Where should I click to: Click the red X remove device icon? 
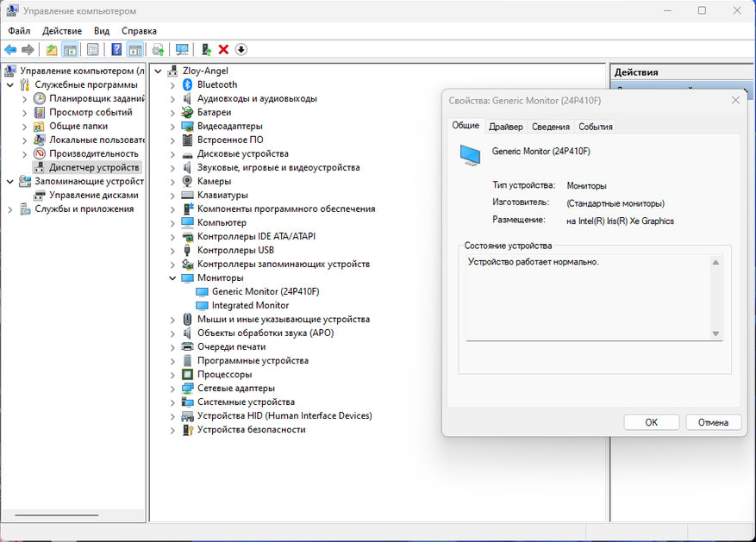click(223, 50)
